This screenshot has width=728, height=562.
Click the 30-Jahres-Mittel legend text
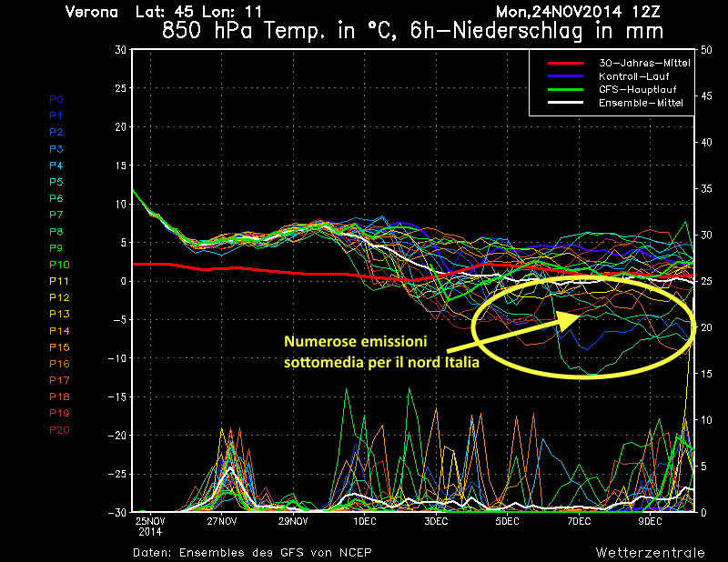tap(644, 63)
